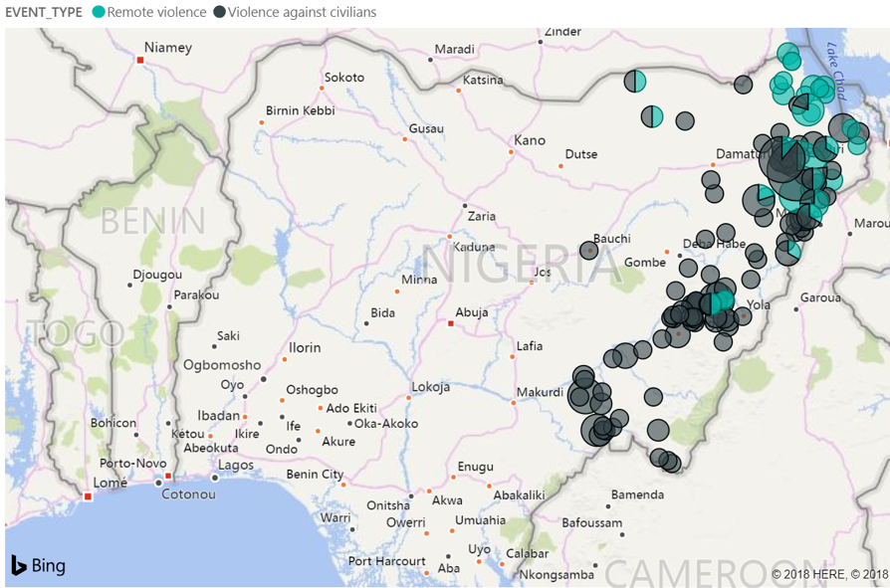The height and width of the screenshot is (588, 890).
Task: Select the Lagos city dot marker
Action: coord(214,478)
